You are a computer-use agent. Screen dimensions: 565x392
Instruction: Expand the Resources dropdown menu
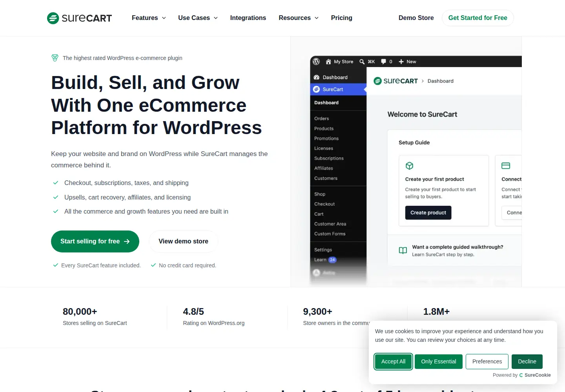point(299,18)
